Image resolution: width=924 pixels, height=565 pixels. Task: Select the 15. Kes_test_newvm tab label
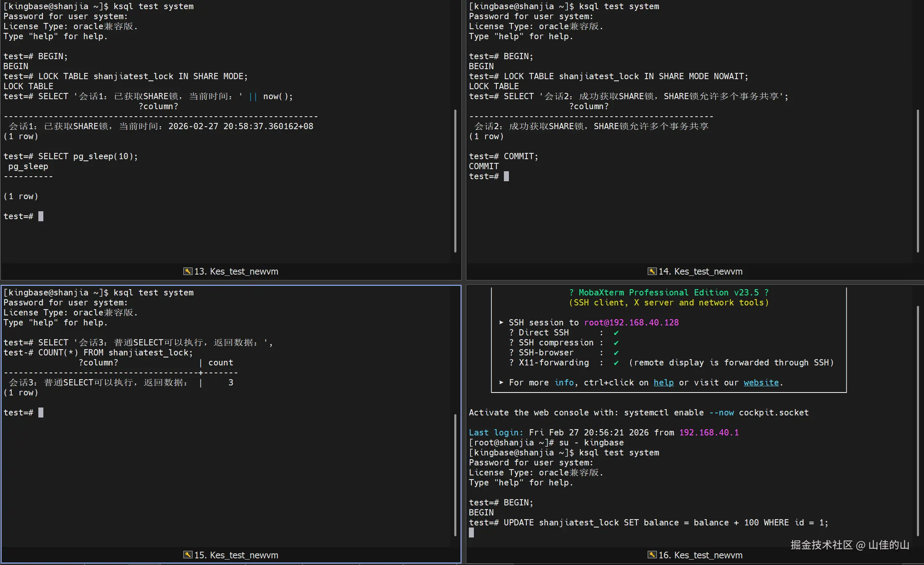236,555
